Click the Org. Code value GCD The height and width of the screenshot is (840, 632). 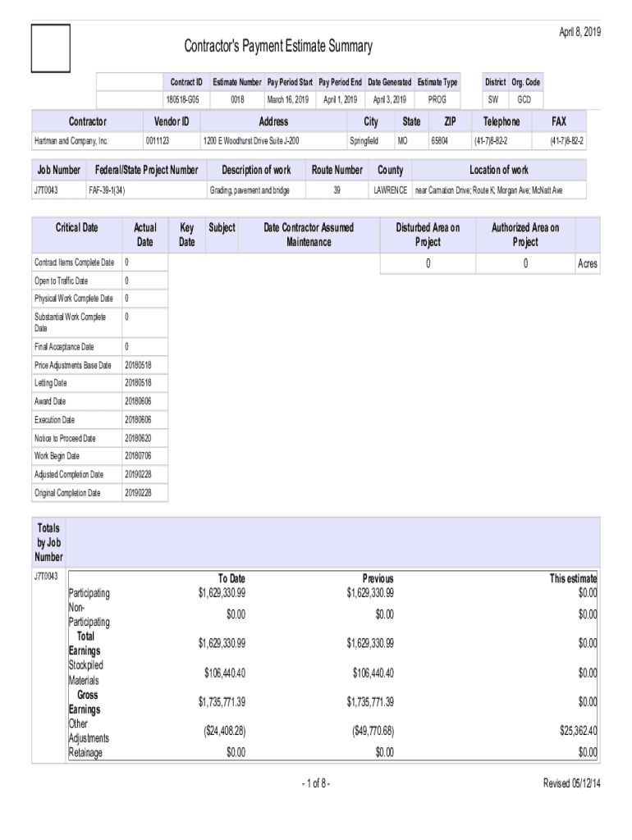click(523, 99)
